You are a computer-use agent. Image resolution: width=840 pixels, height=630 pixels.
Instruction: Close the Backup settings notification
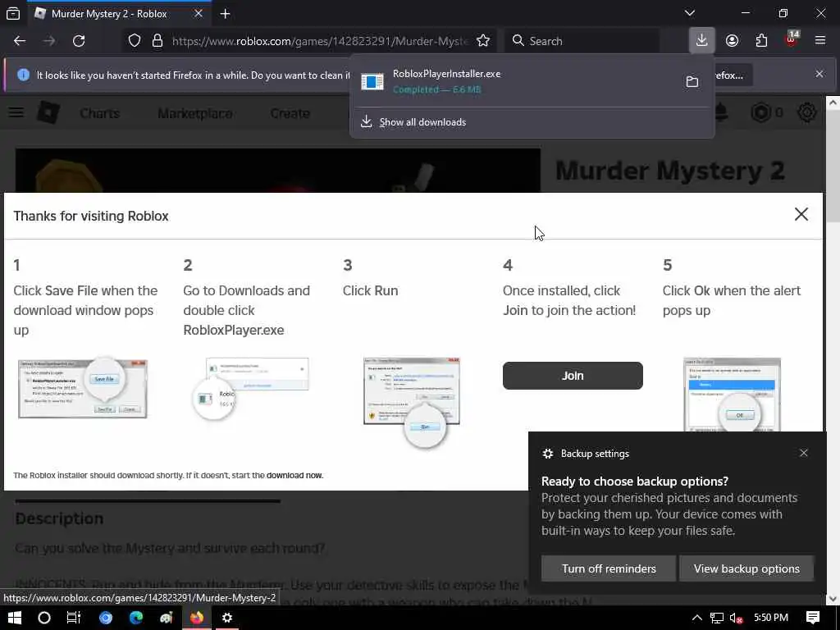point(804,453)
